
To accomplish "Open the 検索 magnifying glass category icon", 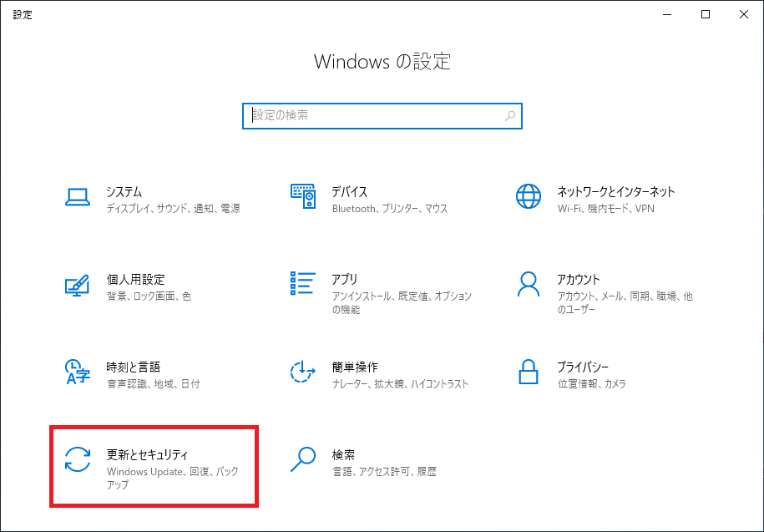I will click(x=303, y=459).
